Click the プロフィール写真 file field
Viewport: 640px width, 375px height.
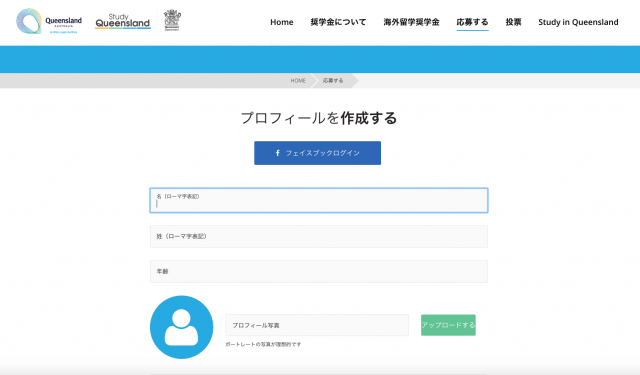(x=317, y=325)
